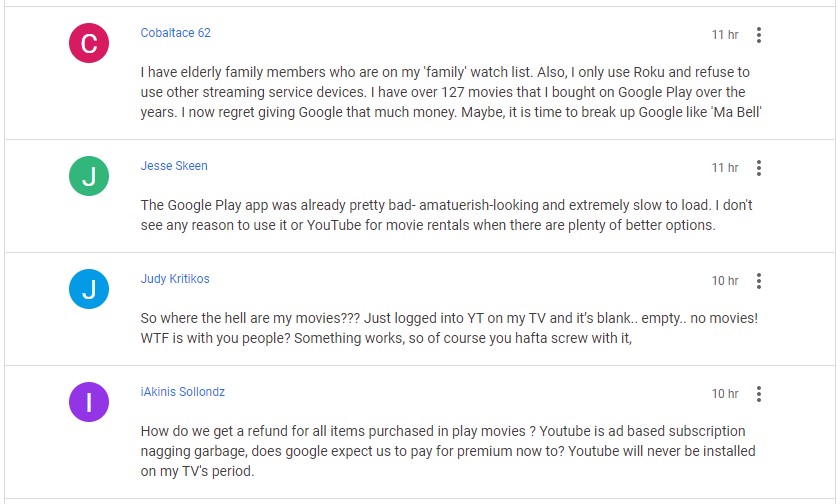The width and height of the screenshot is (840, 504).
Task: Click the purple I avatar of iAkinis Sollondz
Action: pyautogui.click(x=89, y=402)
